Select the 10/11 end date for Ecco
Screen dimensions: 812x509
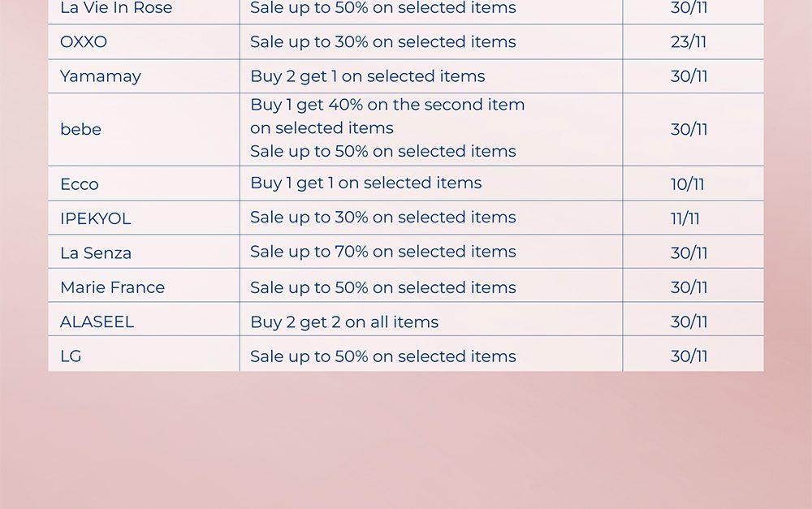click(688, 184)
